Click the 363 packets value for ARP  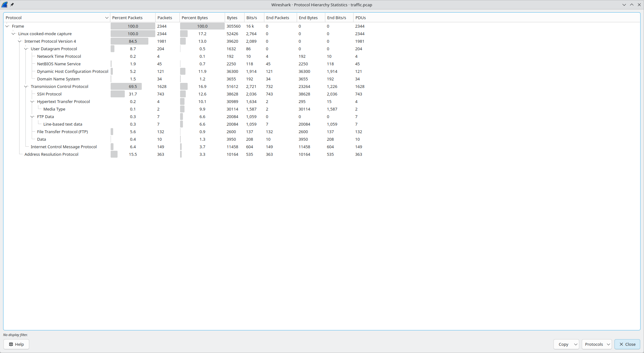click(x=161, y=154)
